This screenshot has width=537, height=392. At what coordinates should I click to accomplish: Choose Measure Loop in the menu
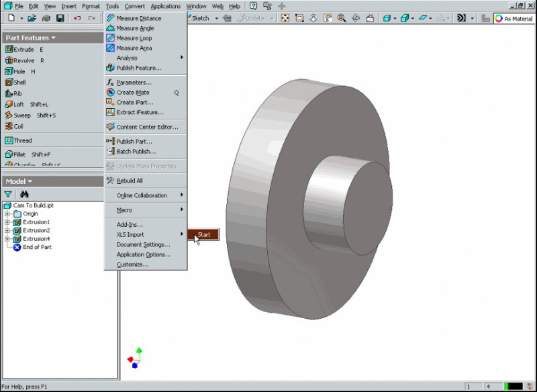pyautogui.click(x=146, y=38)
